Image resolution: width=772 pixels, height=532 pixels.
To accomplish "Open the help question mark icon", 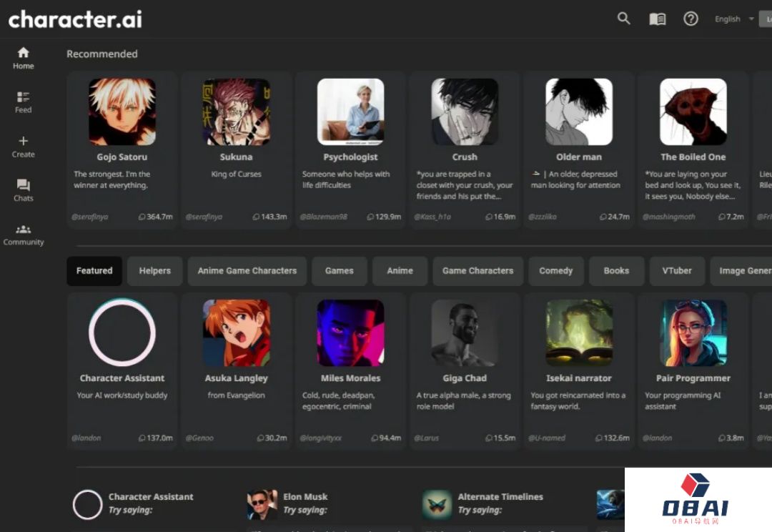I will (x=691, y=19).
